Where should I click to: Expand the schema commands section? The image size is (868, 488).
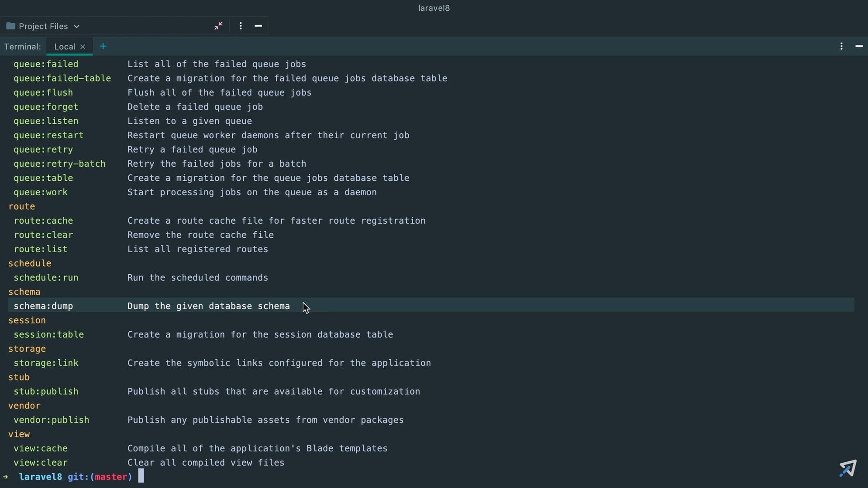tap(24, 292)
